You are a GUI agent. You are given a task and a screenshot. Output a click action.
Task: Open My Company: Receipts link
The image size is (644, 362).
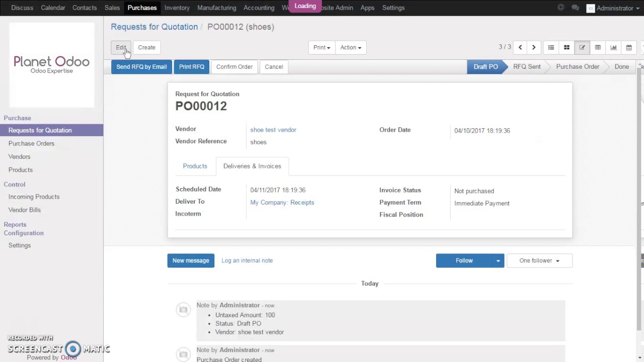(x=282, y=202)
